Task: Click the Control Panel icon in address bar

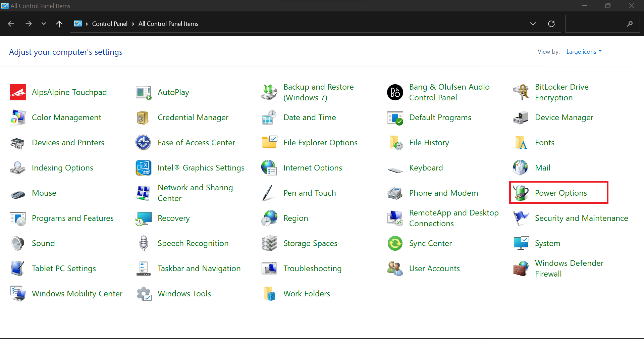Action: tap(78, 23)
